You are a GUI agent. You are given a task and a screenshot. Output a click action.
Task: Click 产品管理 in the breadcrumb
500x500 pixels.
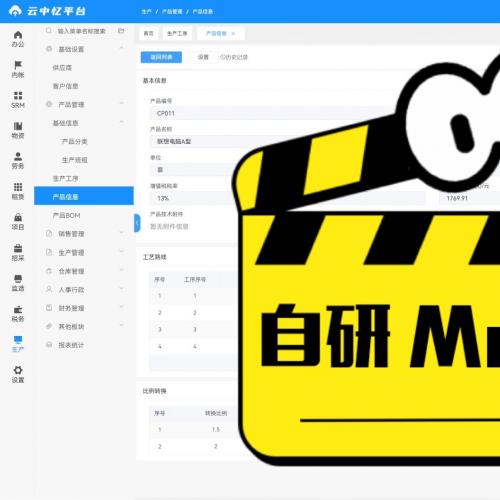pos(172,11)
